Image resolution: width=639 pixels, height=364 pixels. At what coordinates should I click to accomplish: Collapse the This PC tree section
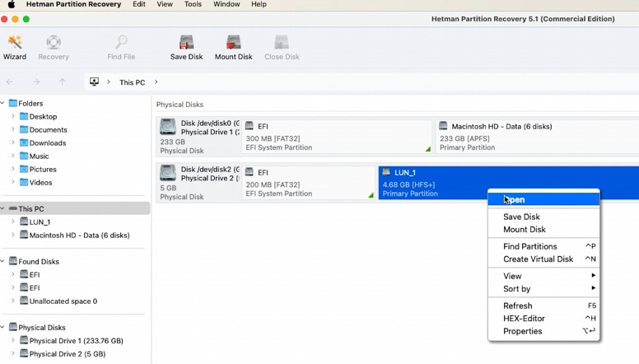[x=2, y=208]
